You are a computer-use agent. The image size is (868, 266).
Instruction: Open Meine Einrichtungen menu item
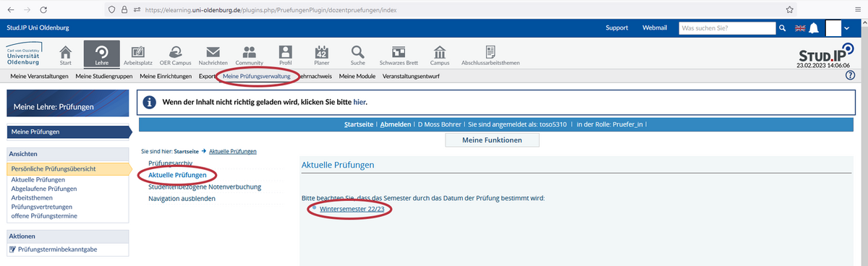tap(166, 76)
